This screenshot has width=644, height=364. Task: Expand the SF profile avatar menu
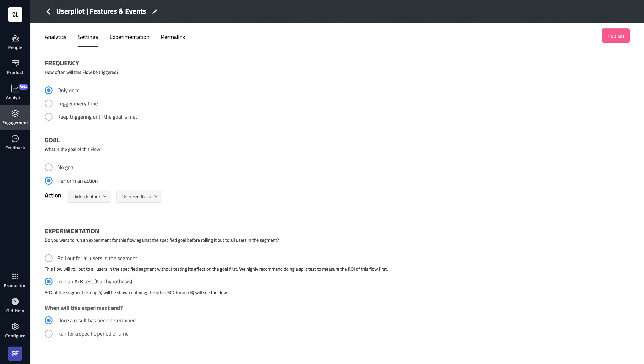click(x=15, y=353)
